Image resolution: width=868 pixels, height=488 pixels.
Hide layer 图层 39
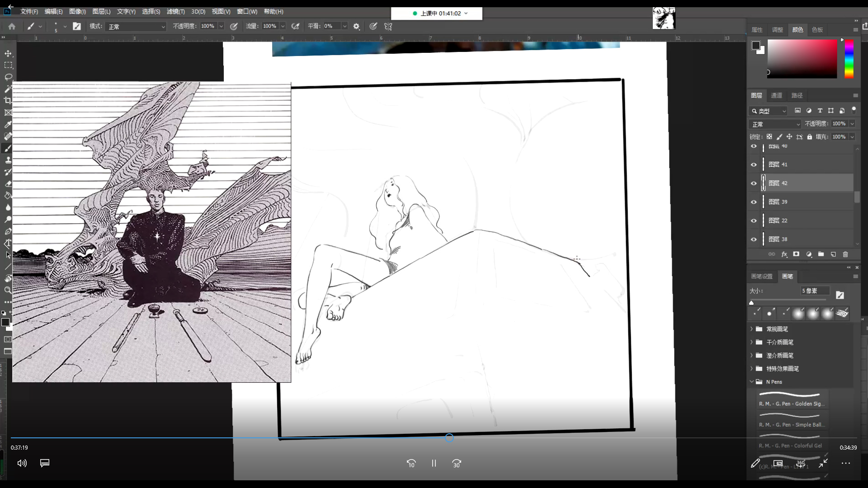(x=754, y=202)
